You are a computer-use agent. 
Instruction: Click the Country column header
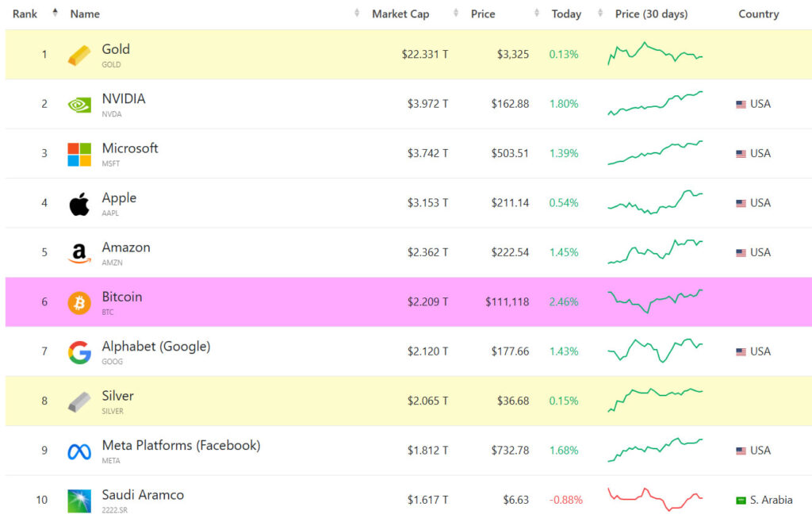(758, 13)
